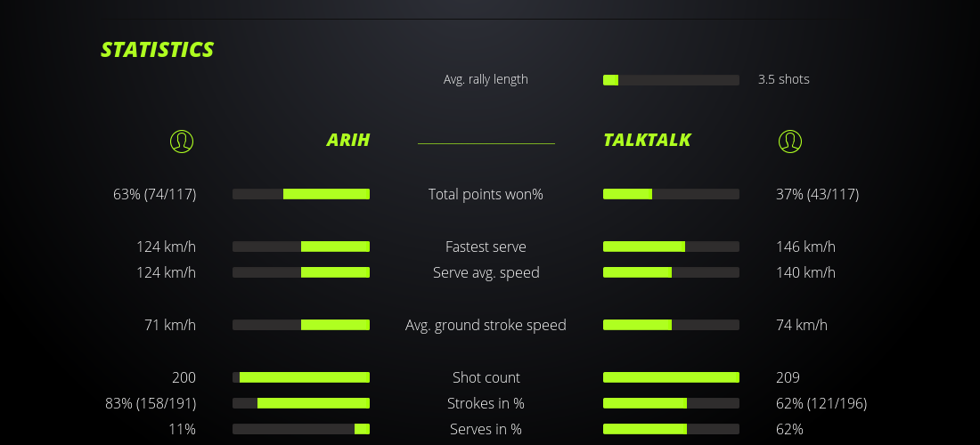Click the Total points won% label
The width and height of the screenshot is (980, 445).
pos(486,194)
